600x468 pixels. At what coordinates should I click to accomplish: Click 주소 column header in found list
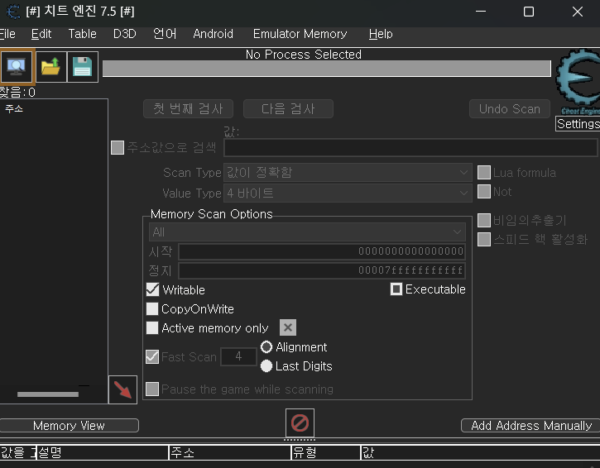[x=14, y=109]
